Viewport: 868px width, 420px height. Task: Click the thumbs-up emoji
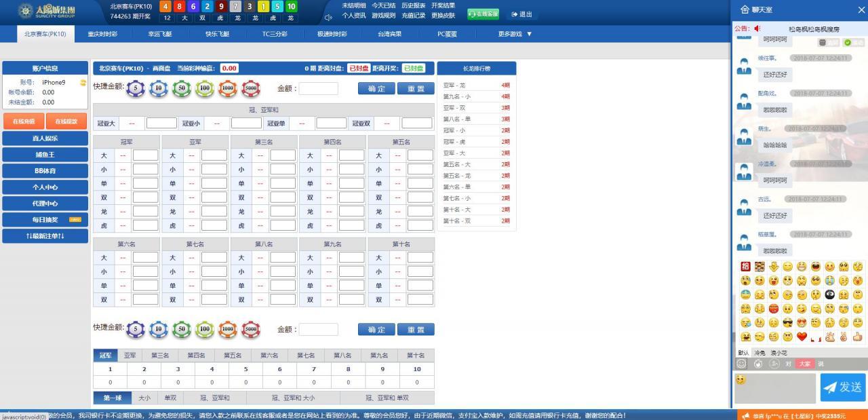click(858, 337)
